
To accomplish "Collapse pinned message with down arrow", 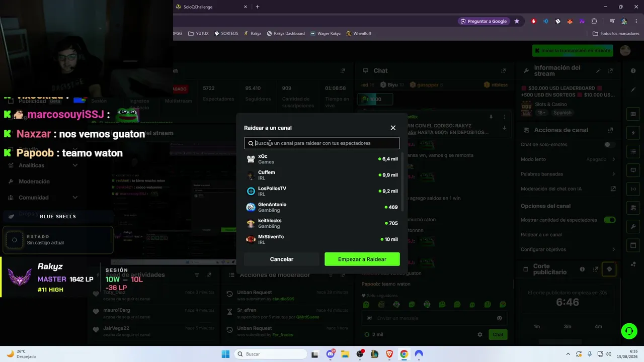I will point(505,128).
